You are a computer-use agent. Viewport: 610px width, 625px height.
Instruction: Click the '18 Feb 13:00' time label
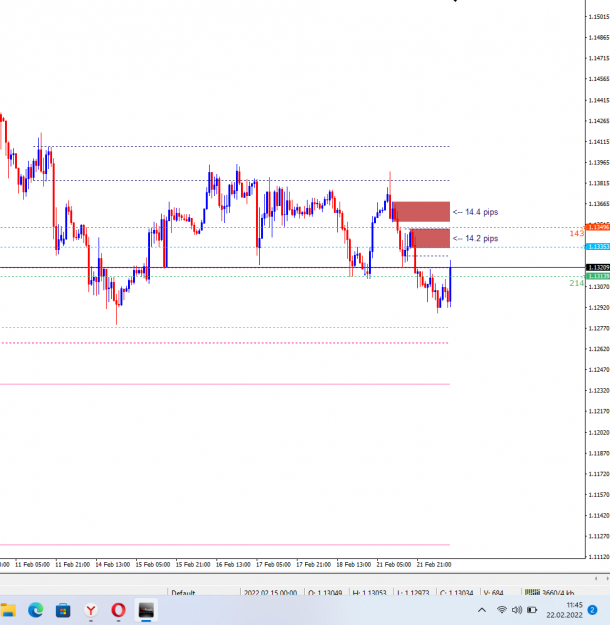point(354,564)
